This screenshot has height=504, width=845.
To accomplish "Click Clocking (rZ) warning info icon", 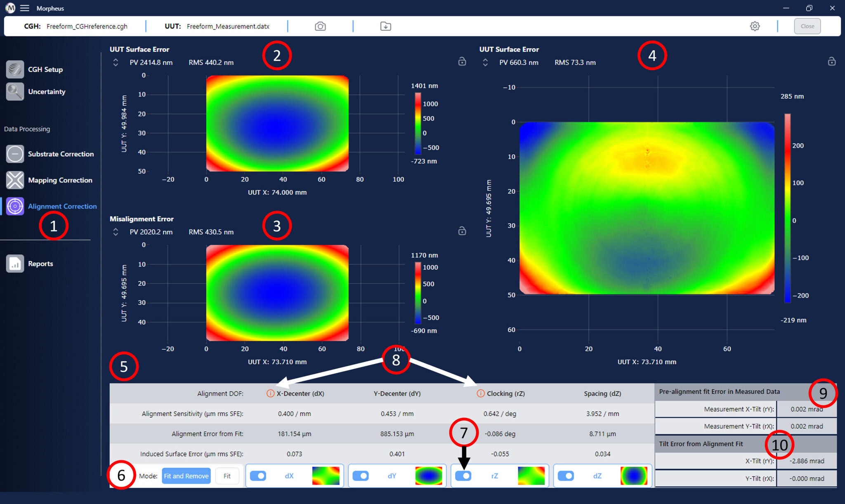I will point(480,393).
